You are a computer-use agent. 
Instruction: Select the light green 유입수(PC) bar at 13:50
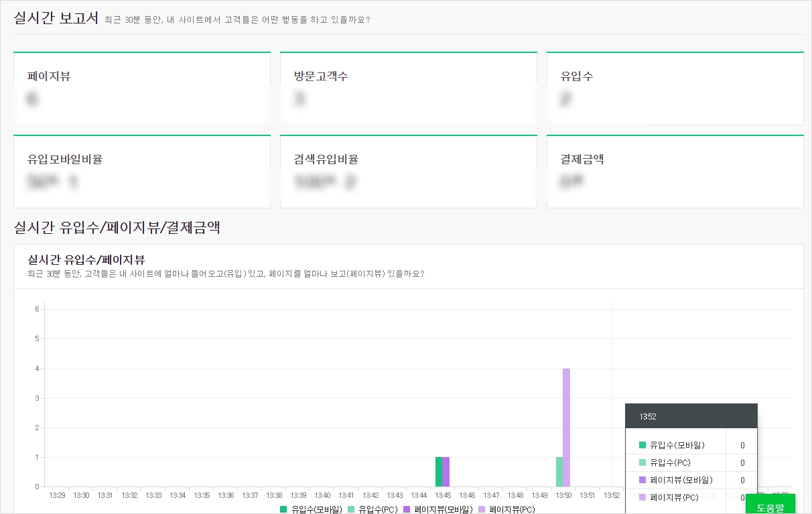(559, 472)
